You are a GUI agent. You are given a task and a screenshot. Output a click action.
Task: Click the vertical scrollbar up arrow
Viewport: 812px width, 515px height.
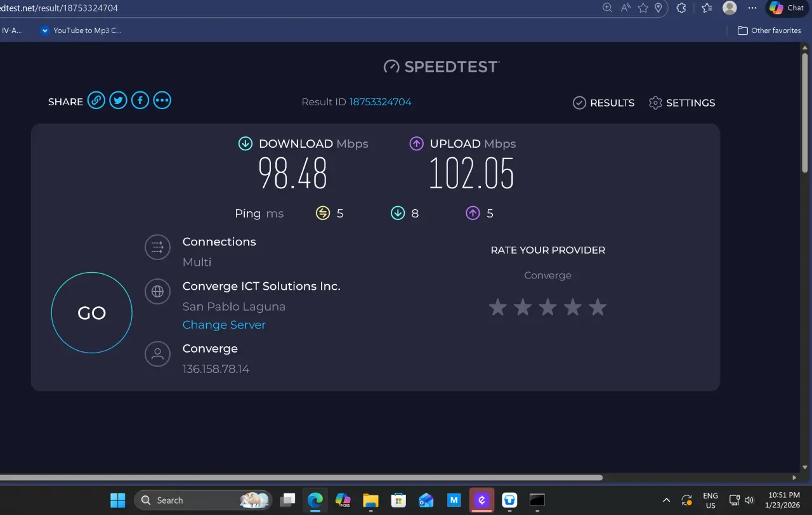pyautogui.click(x=806, y=49)
